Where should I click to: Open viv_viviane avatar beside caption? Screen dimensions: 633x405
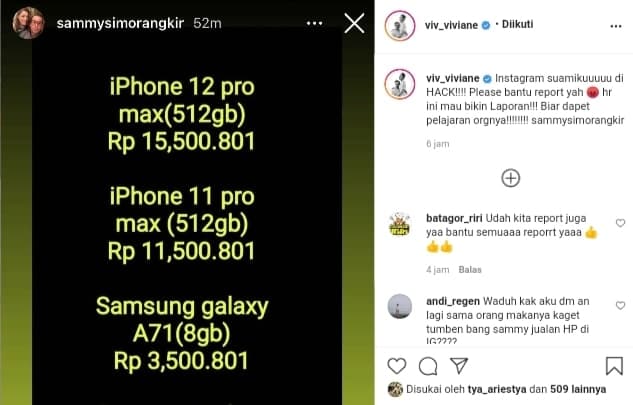(400, 84)
